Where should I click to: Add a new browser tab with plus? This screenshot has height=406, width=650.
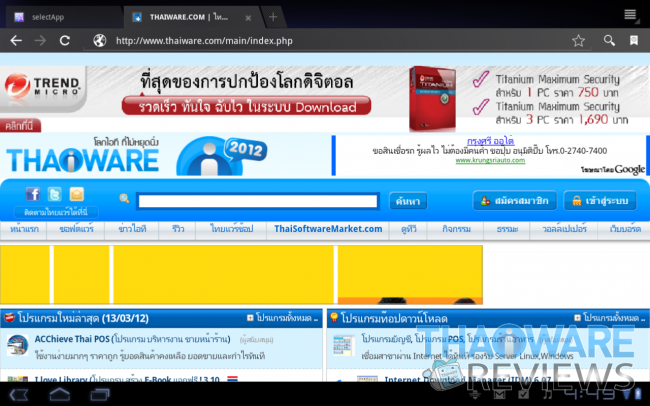[273, 17]
